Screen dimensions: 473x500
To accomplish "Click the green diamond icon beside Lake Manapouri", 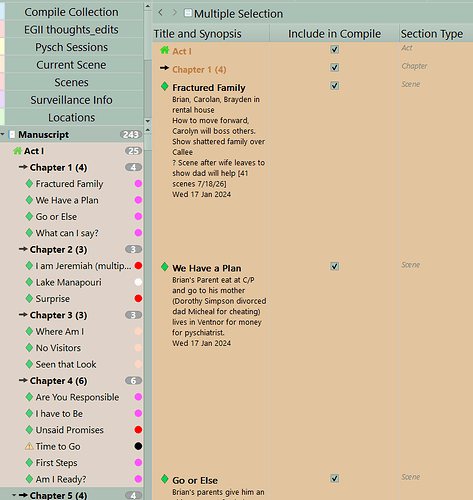I will tap(29, 282).
